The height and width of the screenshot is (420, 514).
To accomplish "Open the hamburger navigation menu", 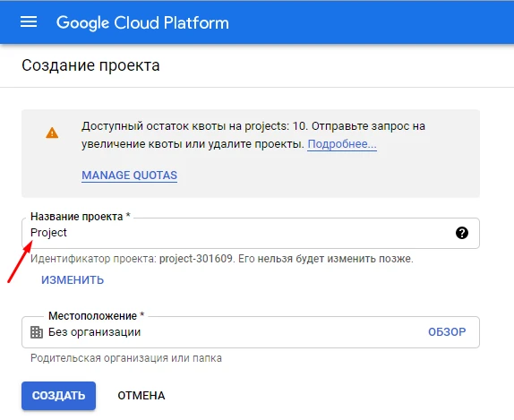I will [x=29, y=22].
